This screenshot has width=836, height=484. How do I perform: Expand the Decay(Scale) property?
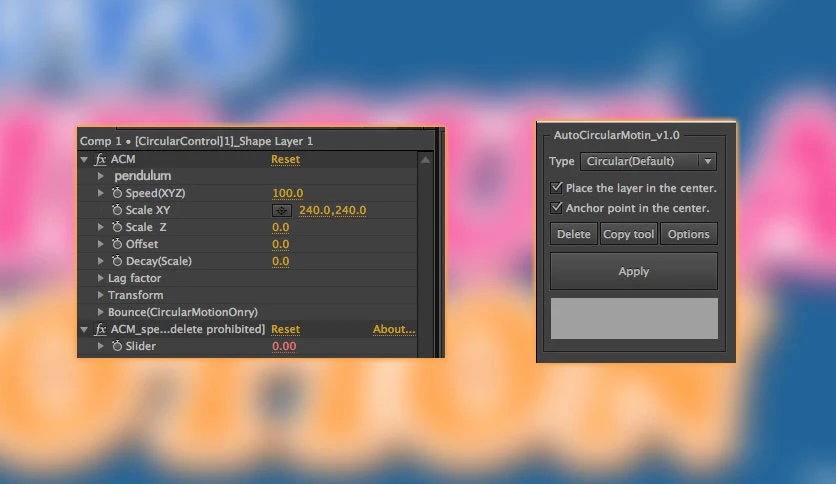tap(100, 261)
